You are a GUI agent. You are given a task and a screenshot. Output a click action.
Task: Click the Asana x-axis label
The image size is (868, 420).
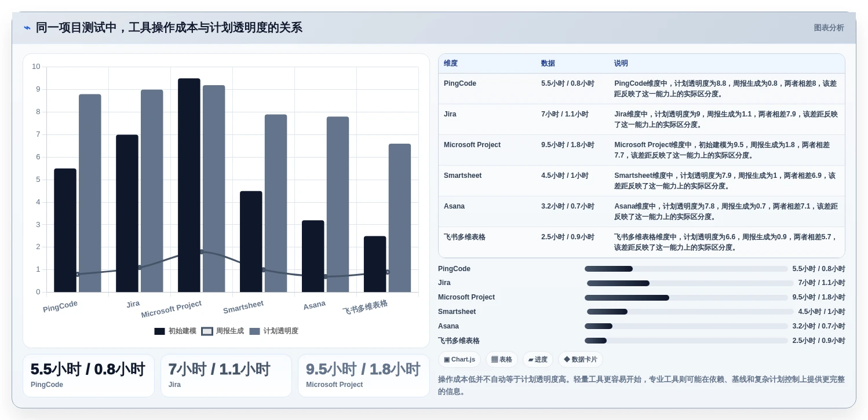314,305
